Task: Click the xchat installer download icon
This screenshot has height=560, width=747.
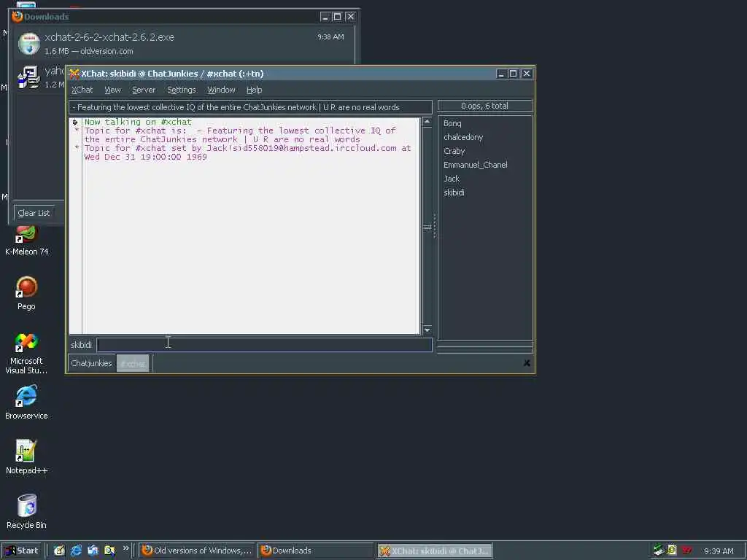Action: click(28, 43)
